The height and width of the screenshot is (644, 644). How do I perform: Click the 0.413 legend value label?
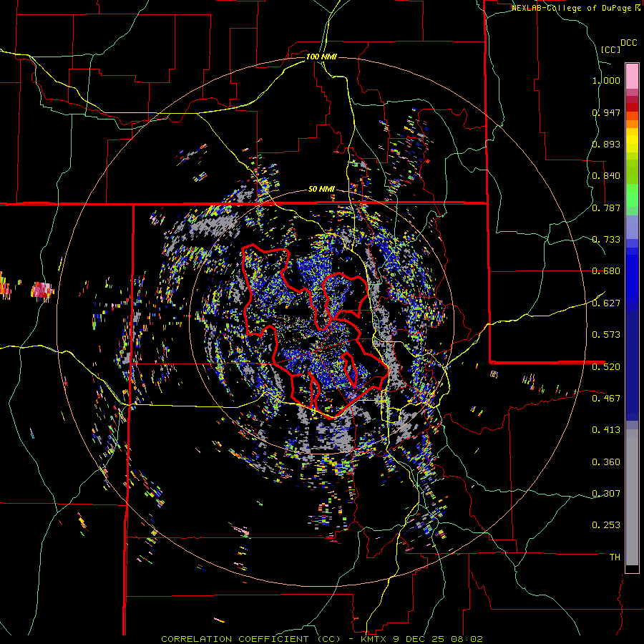pyautogui.click(x=606, y=429)
